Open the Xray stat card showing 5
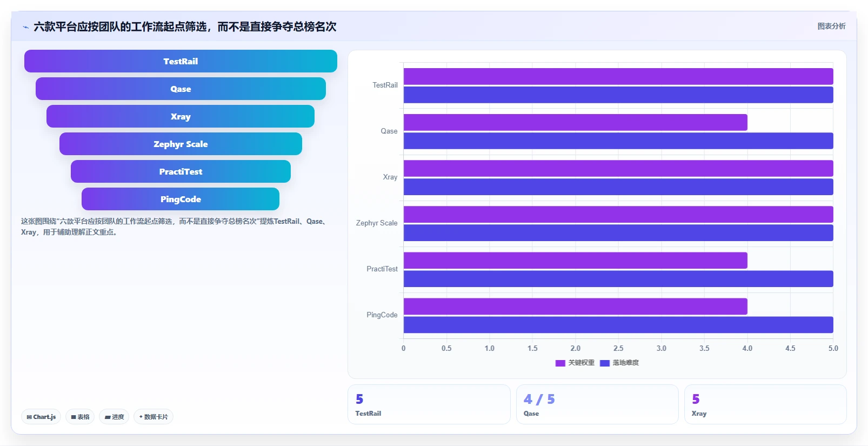 765,404
